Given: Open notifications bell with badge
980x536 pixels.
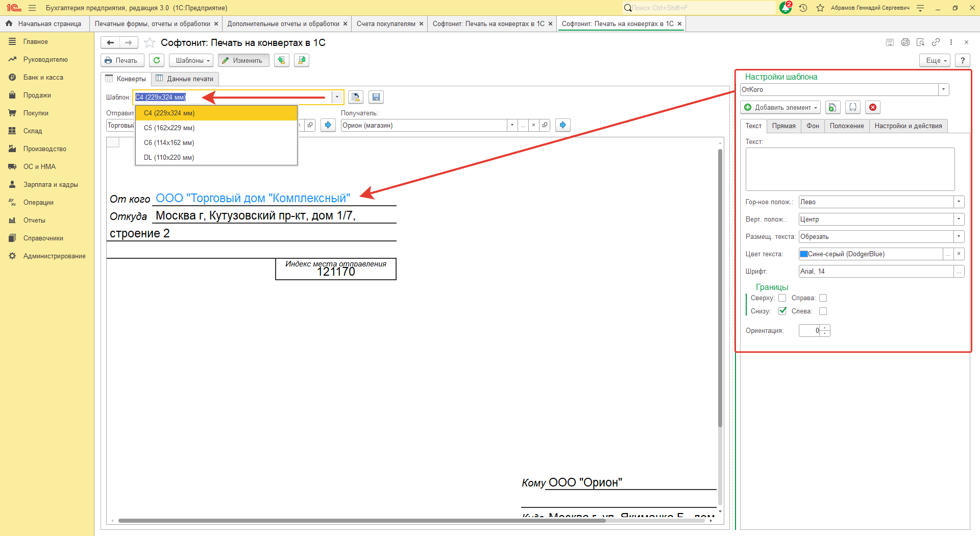Looking at the screenshot, I should 786,8.
